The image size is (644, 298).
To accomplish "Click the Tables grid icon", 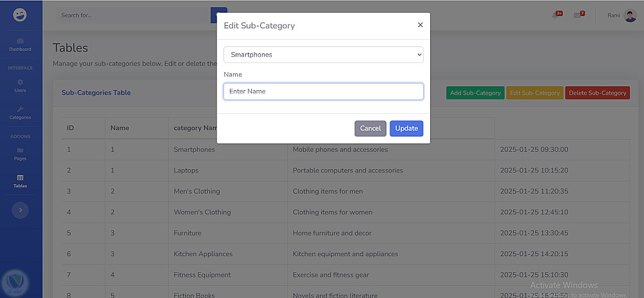I will (20, 178).
